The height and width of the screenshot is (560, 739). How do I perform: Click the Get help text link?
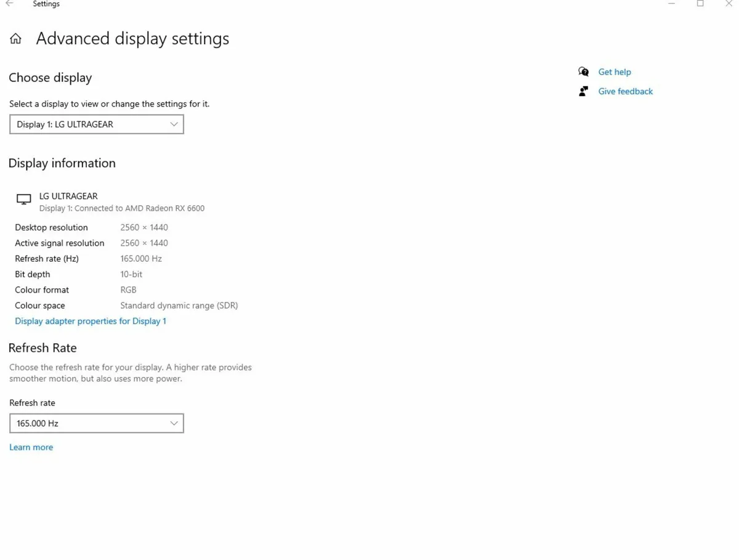coord(614,71)
